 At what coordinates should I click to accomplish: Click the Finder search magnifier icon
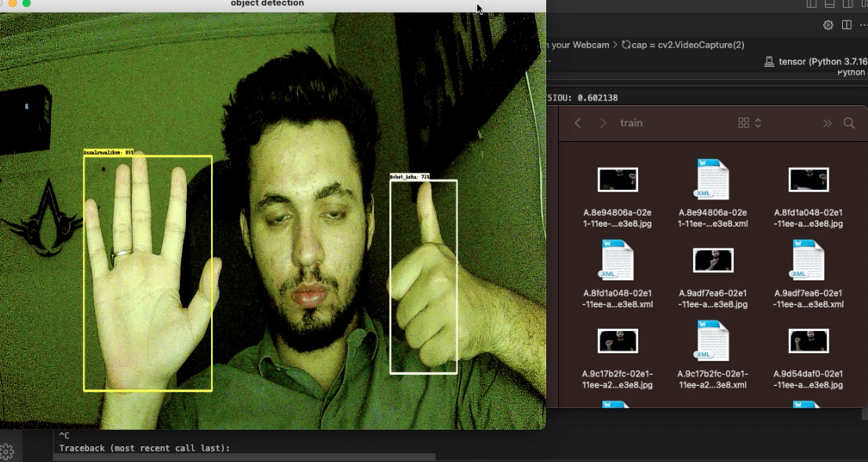848,123
